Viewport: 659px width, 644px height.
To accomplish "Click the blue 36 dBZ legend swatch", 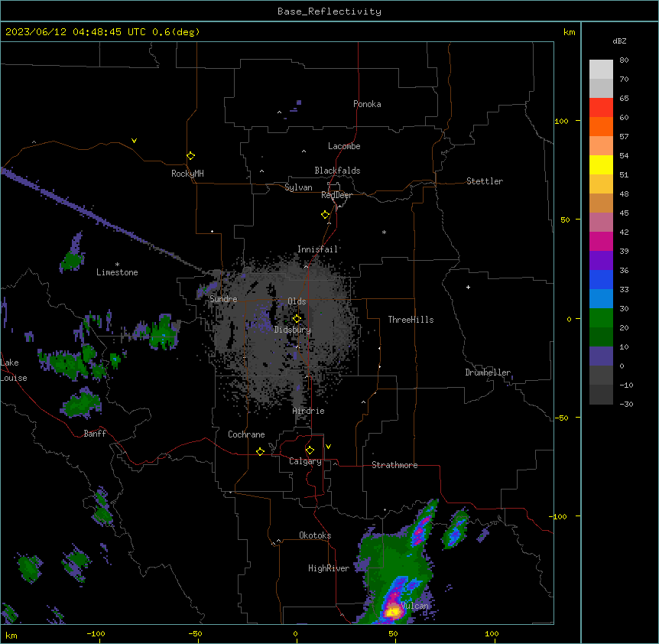I will coord(601,279).
